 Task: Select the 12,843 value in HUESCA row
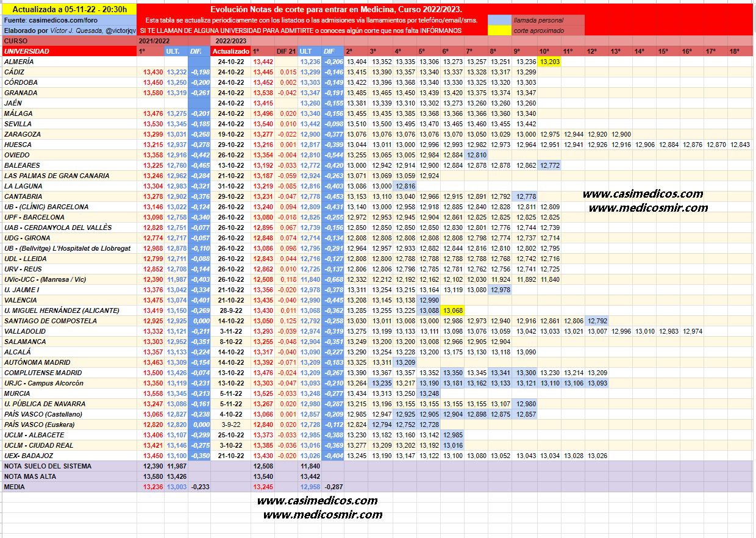pos(740,145)
